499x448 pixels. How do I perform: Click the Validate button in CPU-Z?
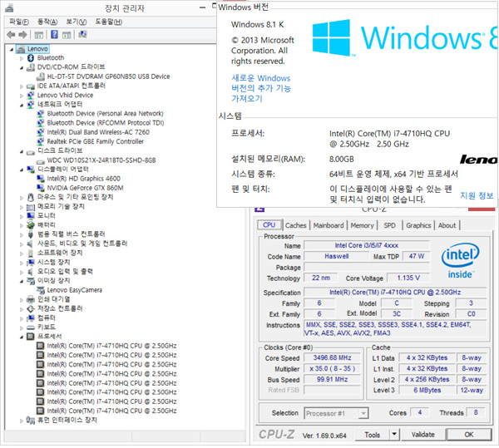pyautogui.click(x=423, y=435)
